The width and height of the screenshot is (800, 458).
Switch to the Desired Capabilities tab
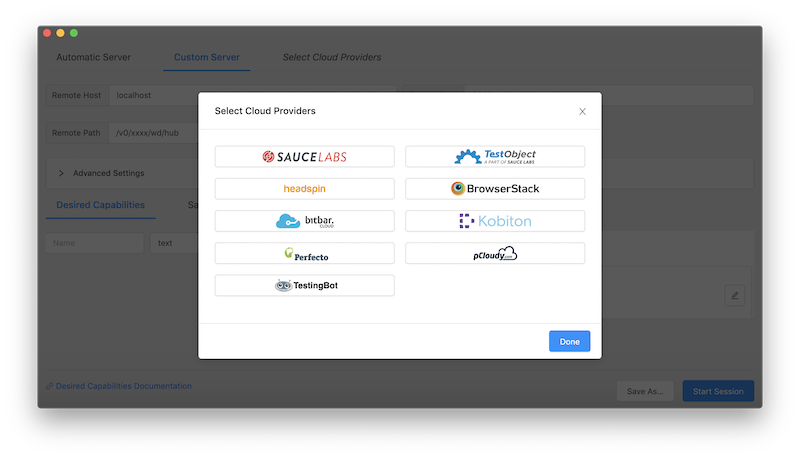tap(101, 205)
